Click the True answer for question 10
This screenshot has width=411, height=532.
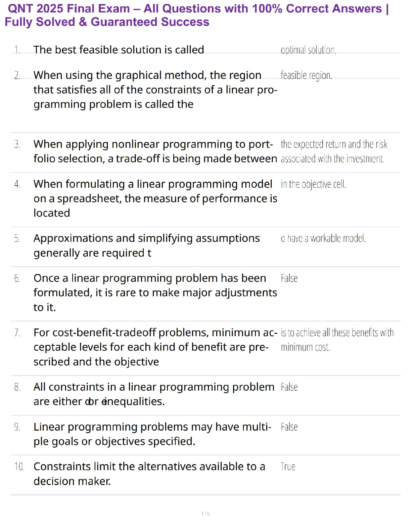(288, 467)
